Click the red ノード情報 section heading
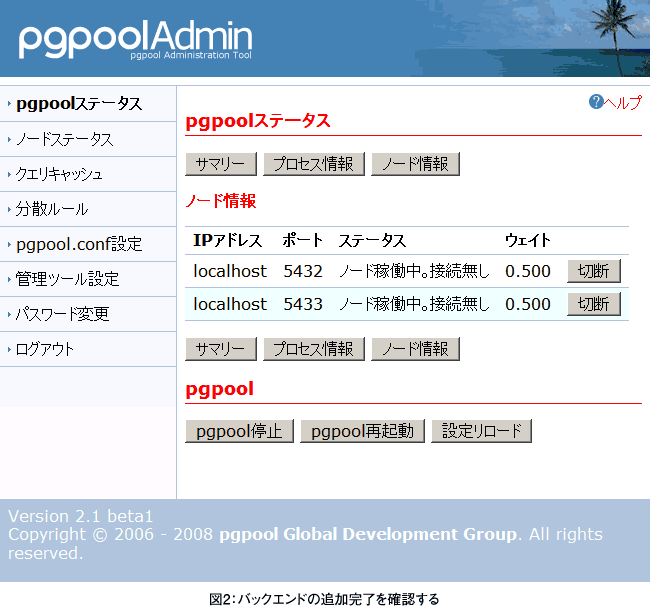 click(221, 201)
